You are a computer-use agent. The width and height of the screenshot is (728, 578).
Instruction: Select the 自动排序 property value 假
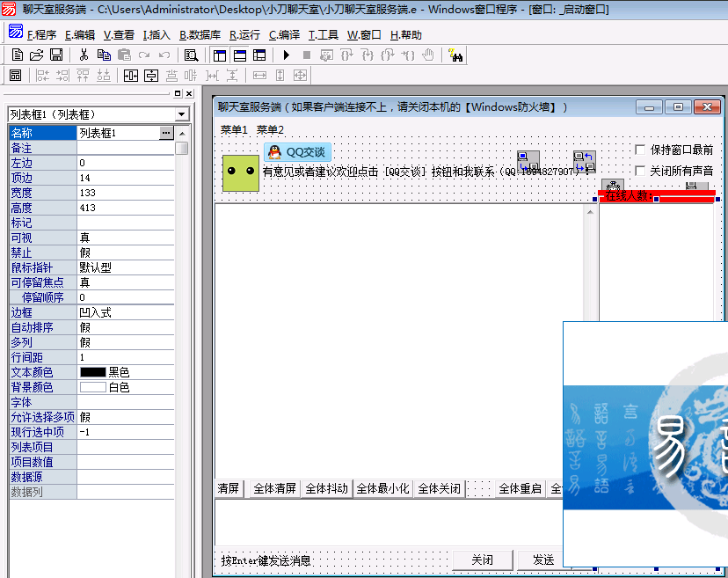click(126, 327)
